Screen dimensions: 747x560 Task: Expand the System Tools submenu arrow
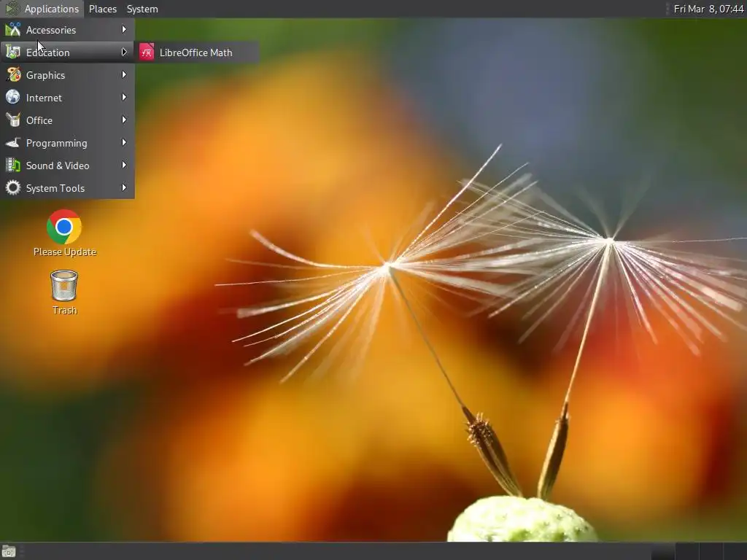124,187
